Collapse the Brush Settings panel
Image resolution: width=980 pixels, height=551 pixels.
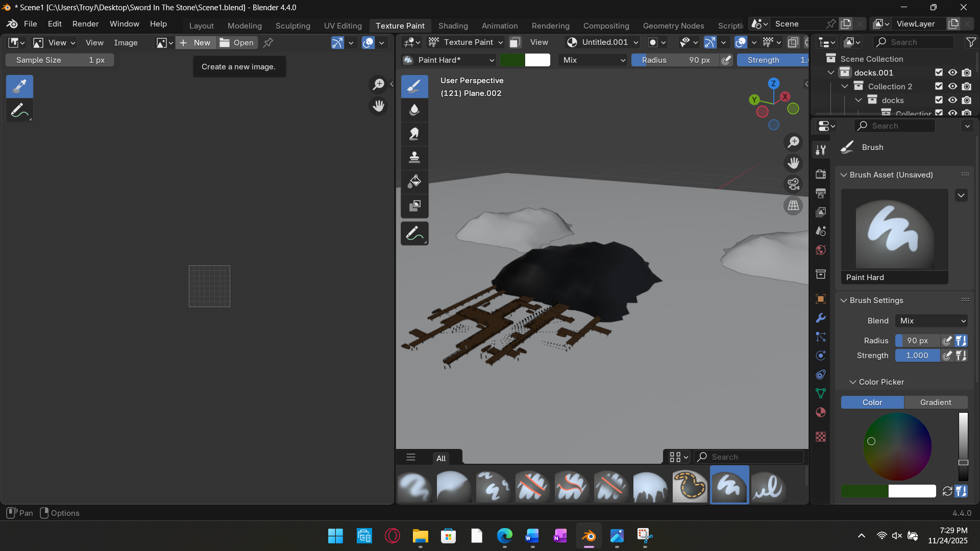coord(844,300)
